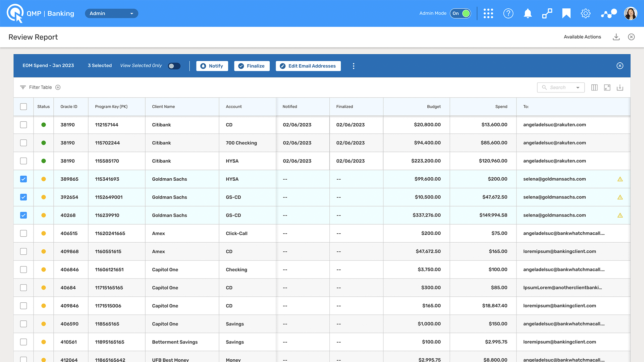Click EOM Spend - Jan 2023 label
Screen dimensions: 644x362
tap(48, 66)
